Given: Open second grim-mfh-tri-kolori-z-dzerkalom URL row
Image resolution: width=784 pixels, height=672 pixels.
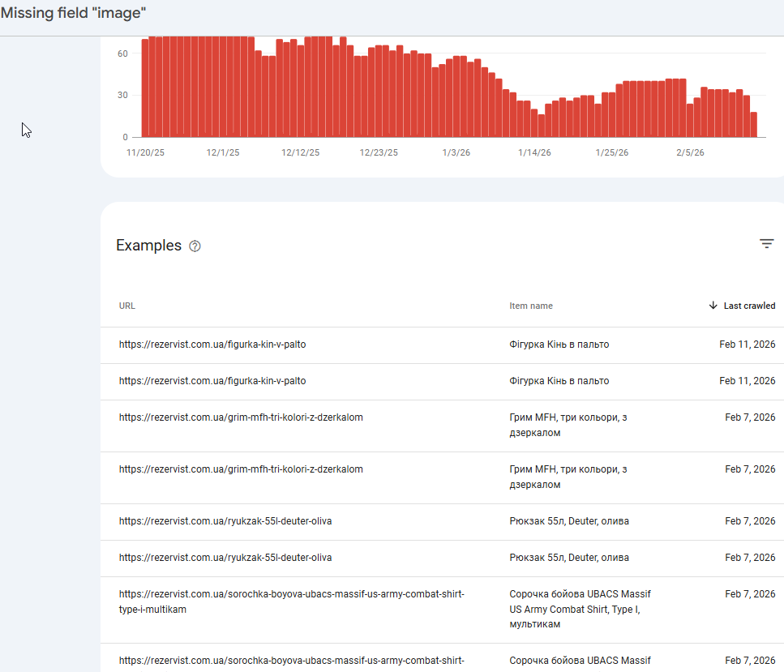Looking at the screenshot, I should (x=241, y=469).
